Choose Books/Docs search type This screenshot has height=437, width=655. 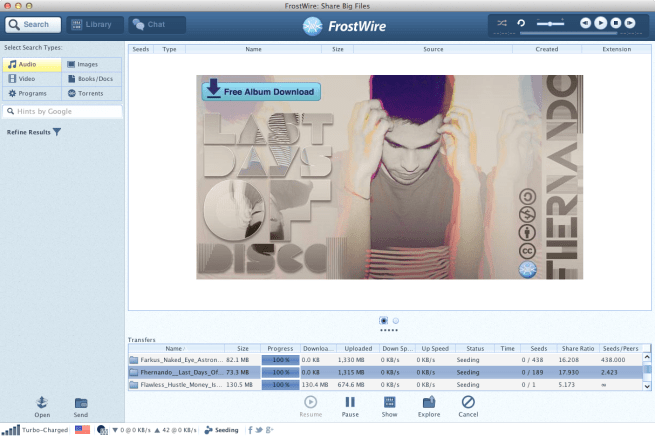[93, 79]
